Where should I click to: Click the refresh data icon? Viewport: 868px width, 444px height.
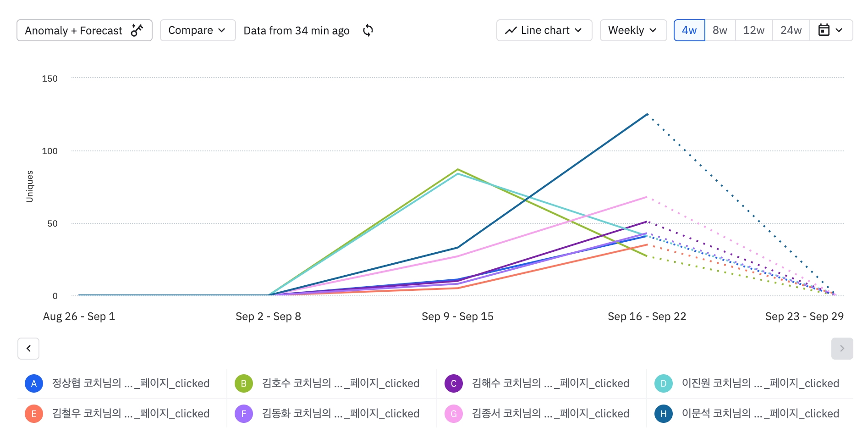[x=368, y=31]
